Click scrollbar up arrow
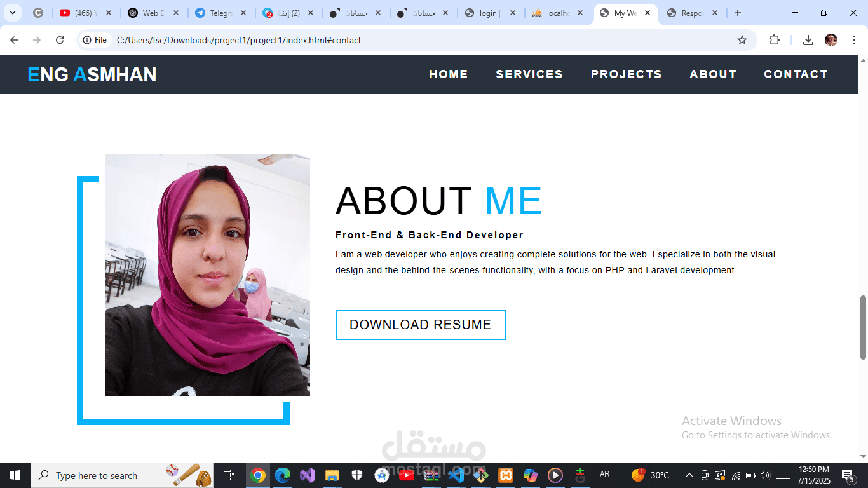 click(863, 61)
